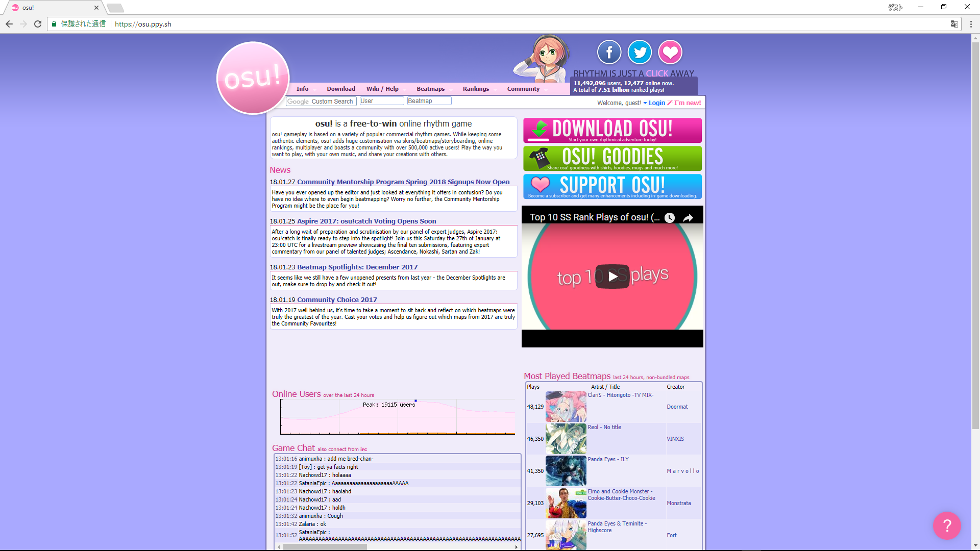Viewport: 980px width, 551px height.
Task: Open a new browser tab
Action: point(115,8)
